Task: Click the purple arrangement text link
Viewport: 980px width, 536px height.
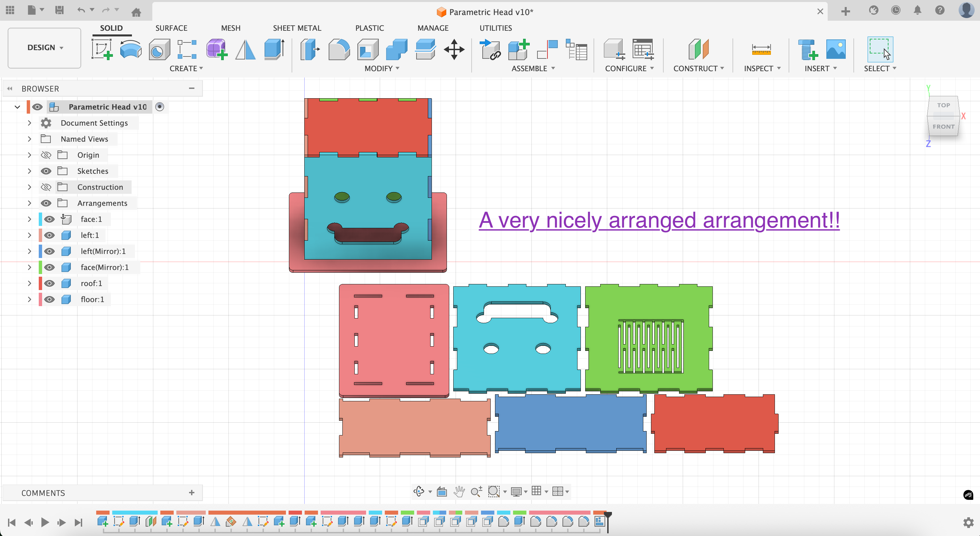Action: point(659,220)
